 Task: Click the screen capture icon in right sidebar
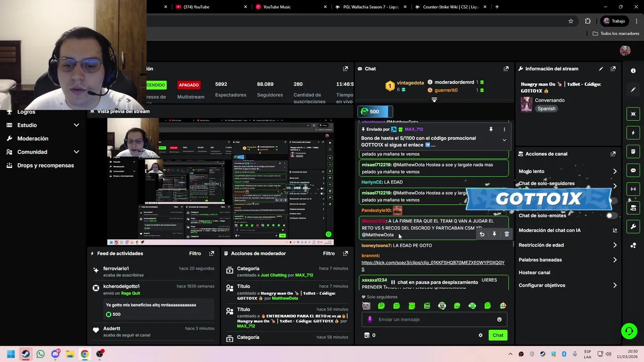pyautogui.click(x=633, y=114)
